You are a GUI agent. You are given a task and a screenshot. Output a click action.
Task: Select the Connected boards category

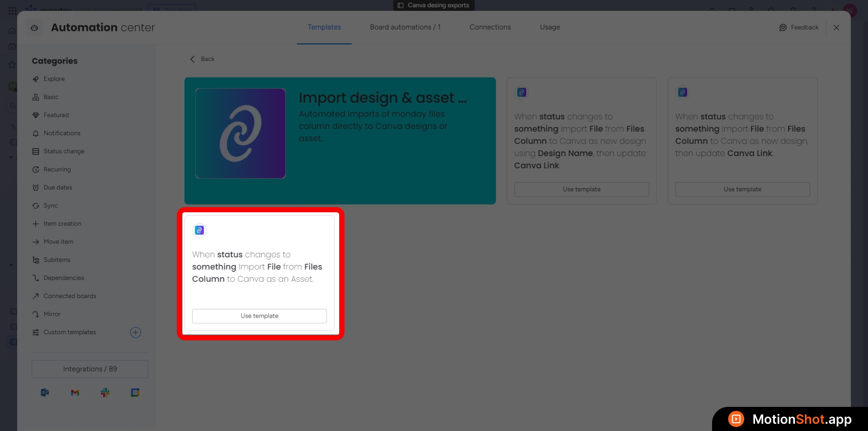(x=70, y=296)
